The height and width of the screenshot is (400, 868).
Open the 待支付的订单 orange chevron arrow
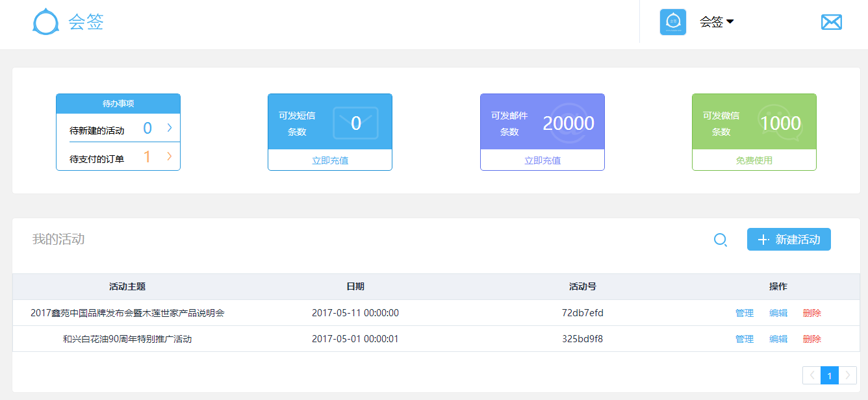pos(170,156)
